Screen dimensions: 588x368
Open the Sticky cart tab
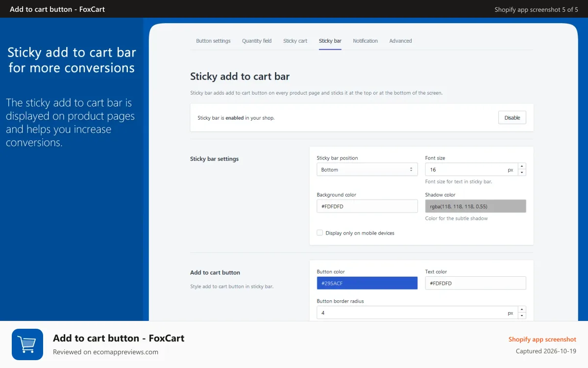[x=295, y=41]
